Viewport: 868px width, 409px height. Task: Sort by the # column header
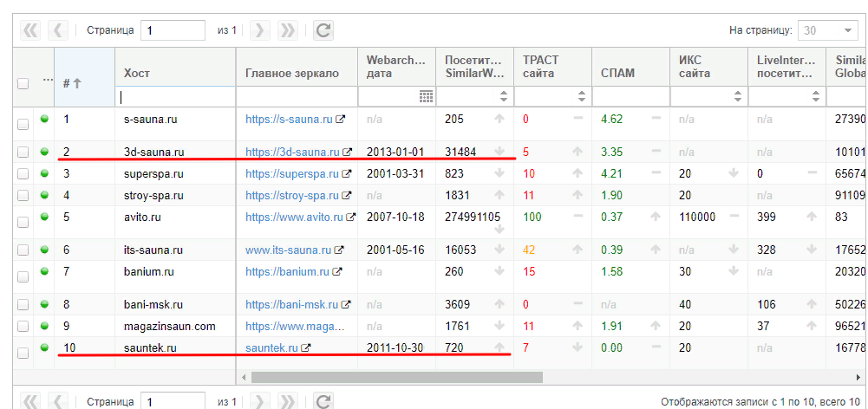[x=84, y=77]
